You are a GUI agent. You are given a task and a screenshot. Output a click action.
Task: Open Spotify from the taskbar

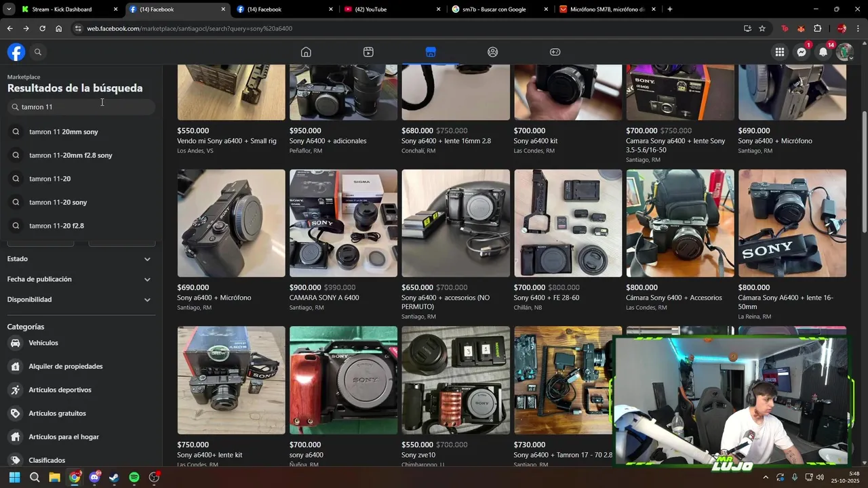pos(134,477)
